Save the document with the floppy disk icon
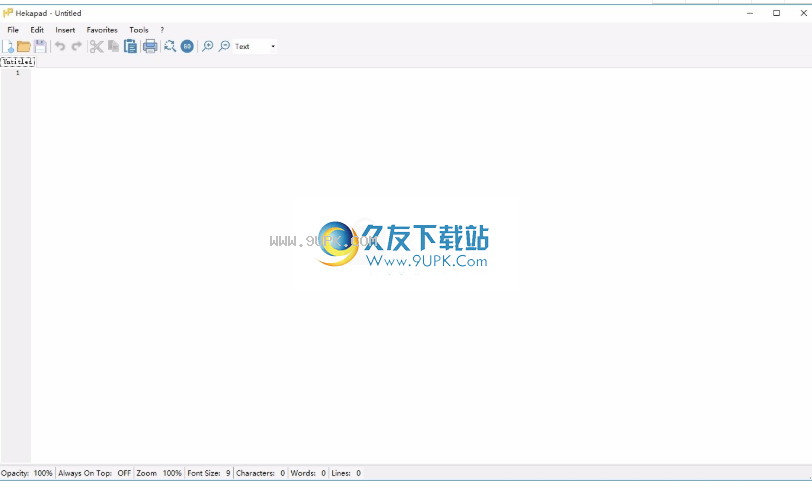The width and height of the screenshot is (812, 488). pos(40,47)
